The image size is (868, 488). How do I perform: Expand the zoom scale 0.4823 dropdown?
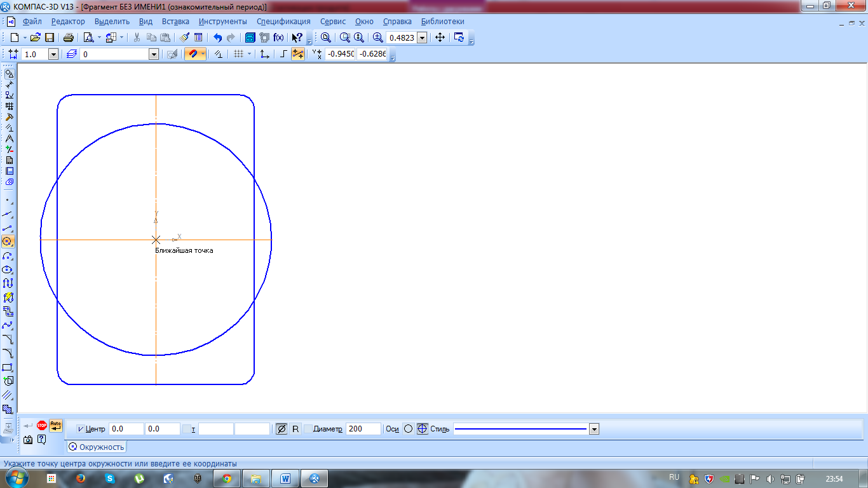(422, 37)
